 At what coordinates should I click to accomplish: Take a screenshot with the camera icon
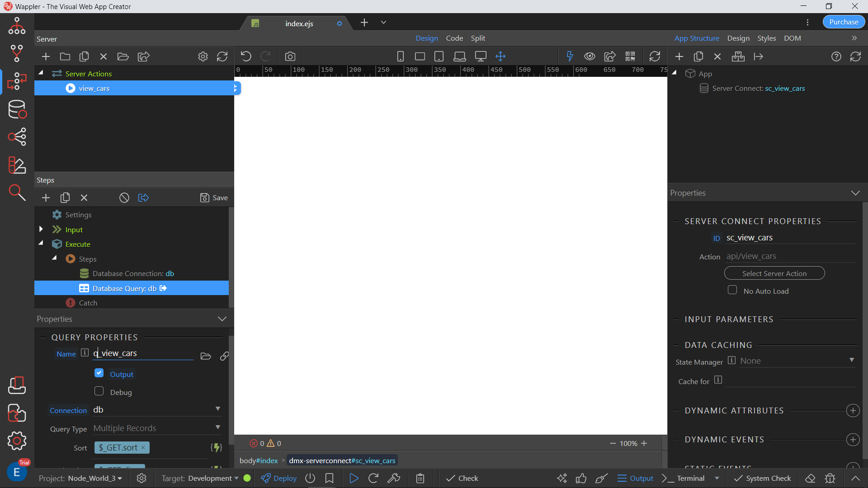[x=290, y=56]
